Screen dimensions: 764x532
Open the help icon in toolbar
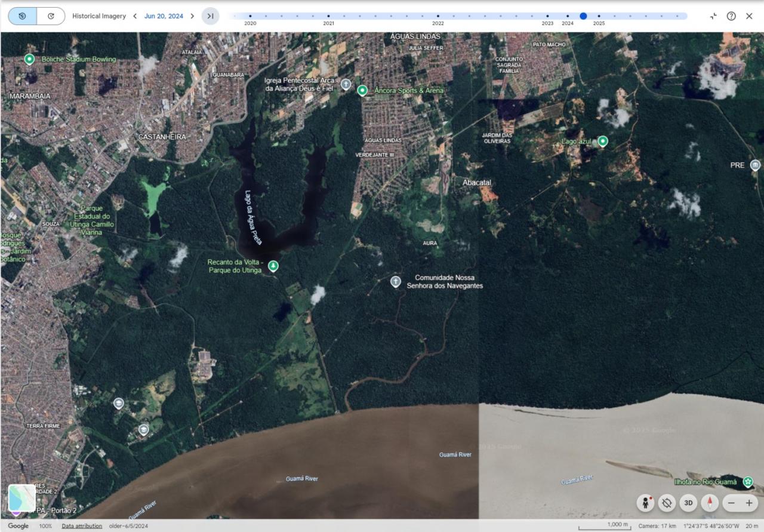point(731,16)
